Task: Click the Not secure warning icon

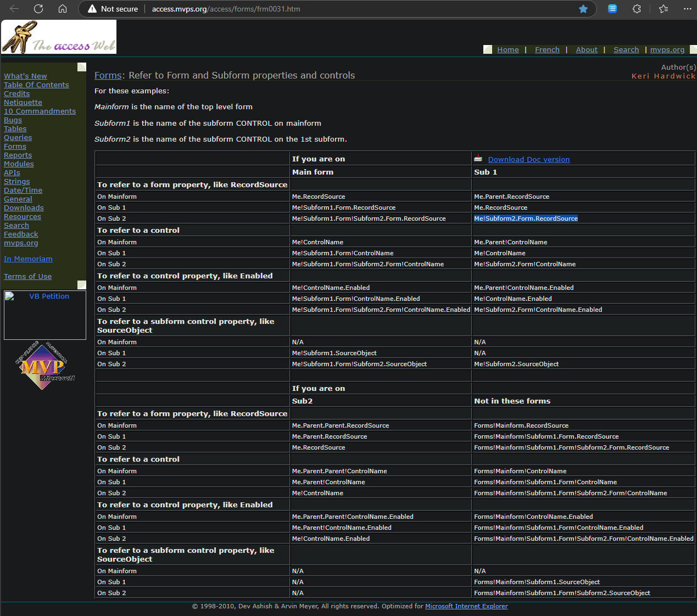Action: coord(92,9)
